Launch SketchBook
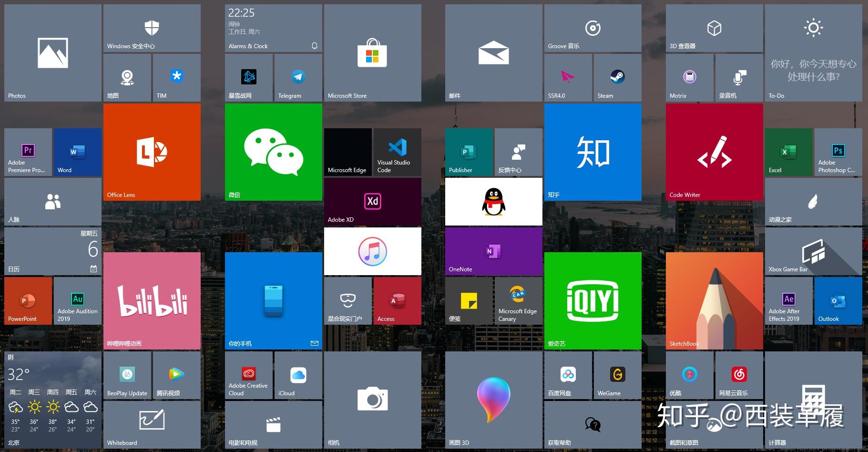The height and width of the screenshot is (452, 868). click(714, 300)
